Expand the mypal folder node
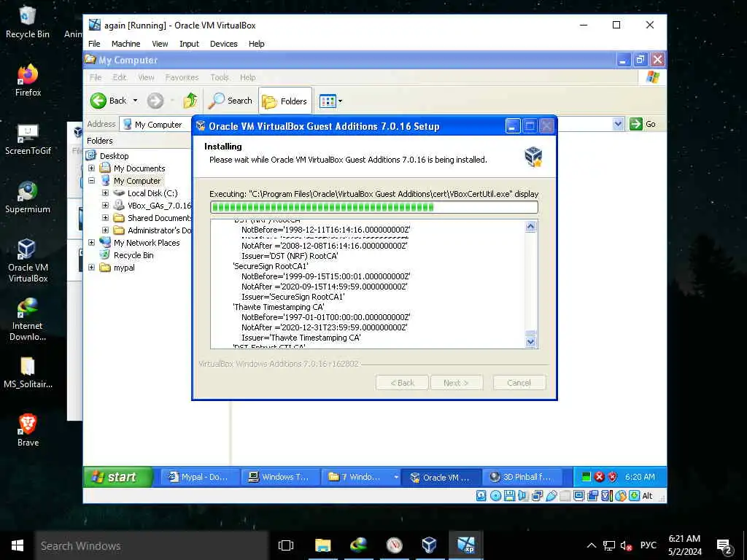Viewport: 747px width, 560px height. point(91,267)
